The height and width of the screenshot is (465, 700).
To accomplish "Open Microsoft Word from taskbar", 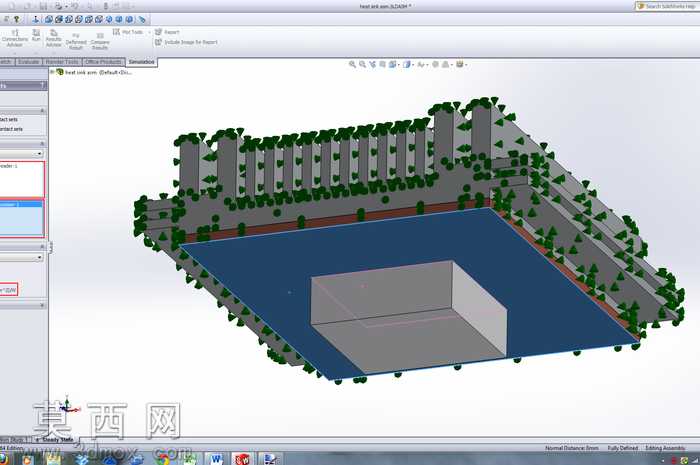I will (x=217, y=458).
